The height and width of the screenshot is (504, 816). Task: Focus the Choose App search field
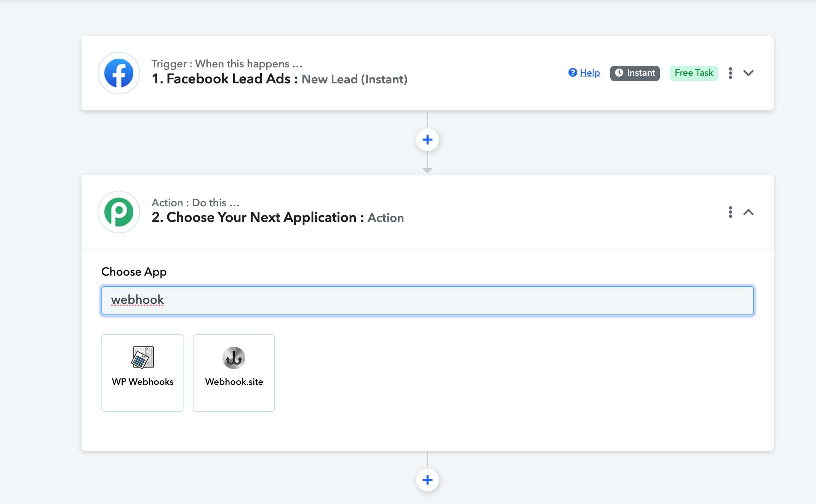point(427,301)
